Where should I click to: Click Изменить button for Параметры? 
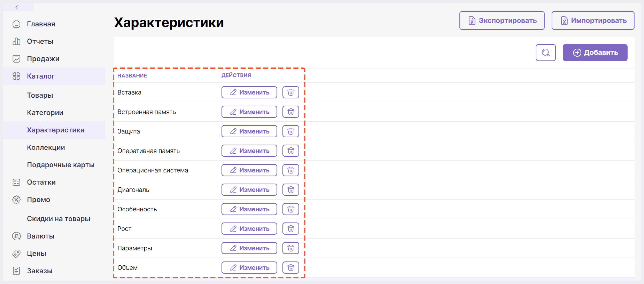pyautogui.click(x=249, y=248)
